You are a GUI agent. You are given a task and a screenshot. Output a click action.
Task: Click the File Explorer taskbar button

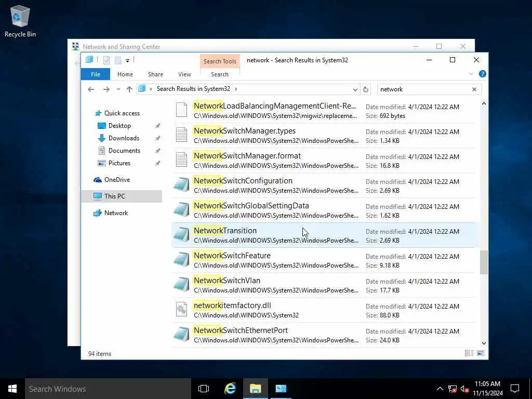pos(256,389)
